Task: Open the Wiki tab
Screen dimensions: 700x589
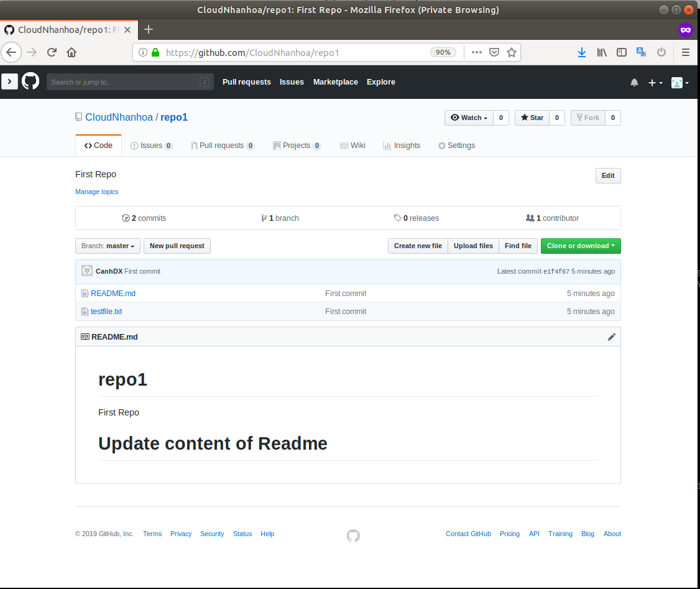Action: pyautogui.click(x=352, y=146)
